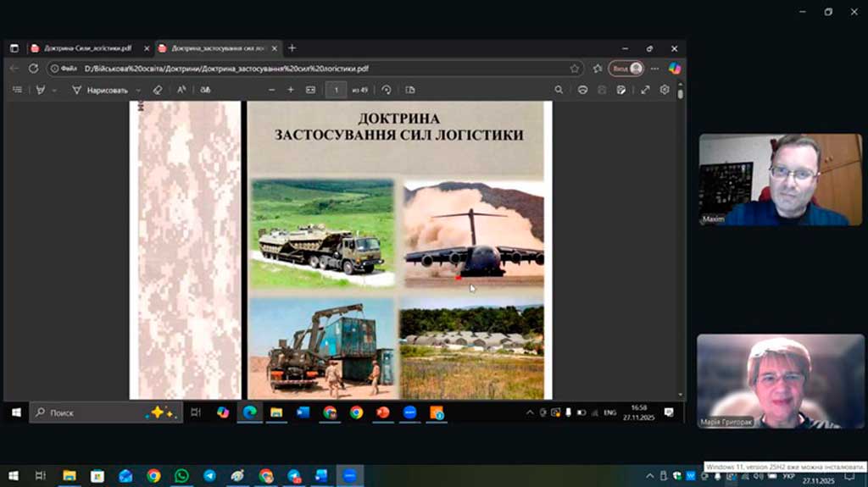Show hidden system tray icons
868x487 pixels.
pyautogui.click(x=531, y=412)
